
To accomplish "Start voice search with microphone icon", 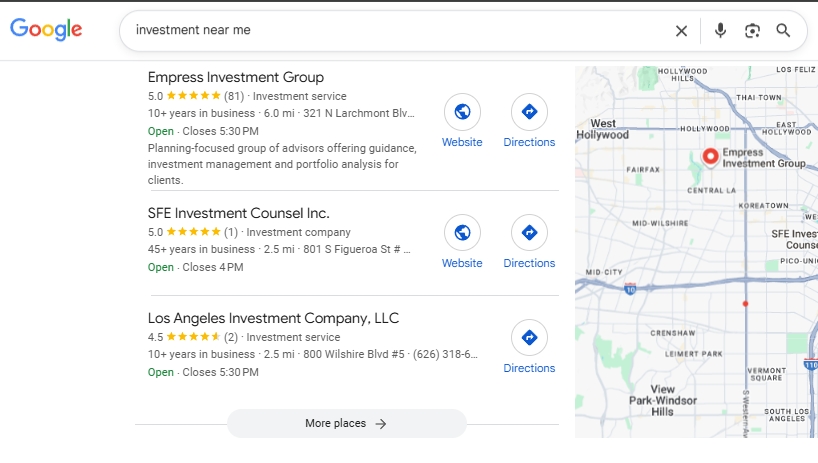I will click(720, 31).
